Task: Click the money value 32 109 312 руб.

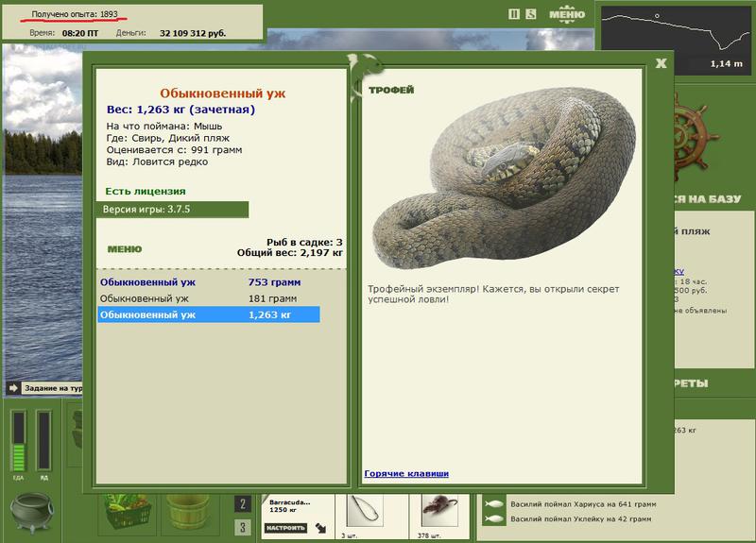Action: 193,33
